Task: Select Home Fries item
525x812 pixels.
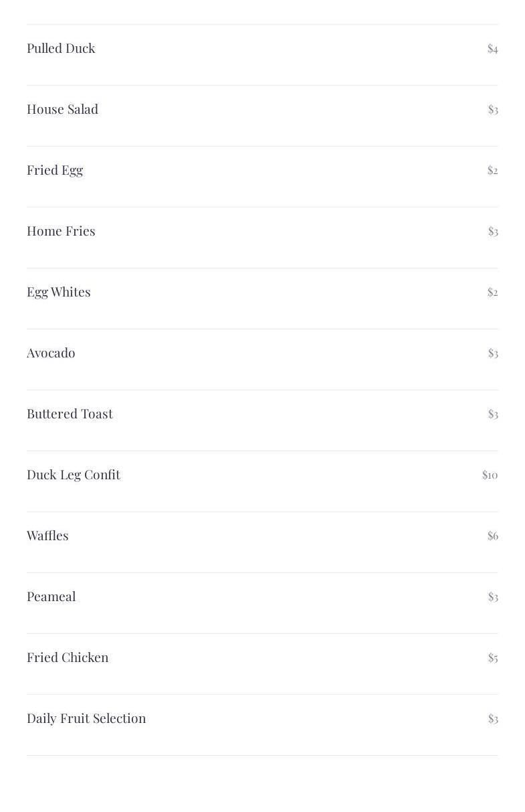Action: click(x=61, y=231)
